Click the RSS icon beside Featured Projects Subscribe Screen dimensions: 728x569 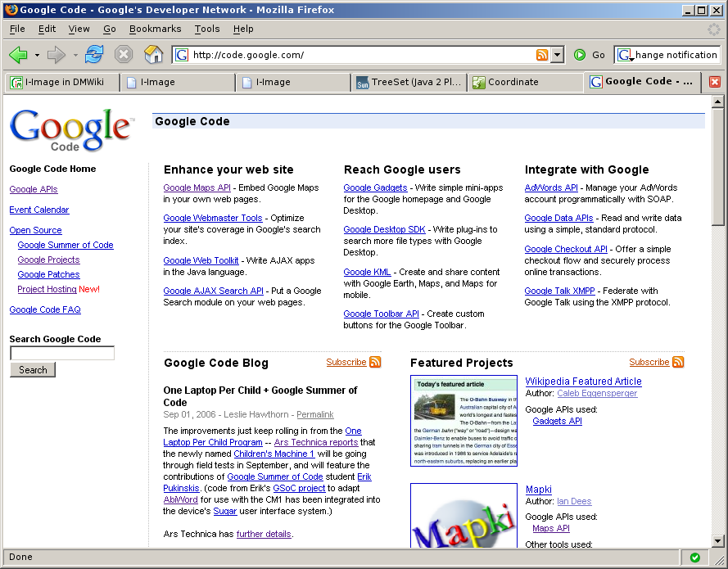pos(678,362)
